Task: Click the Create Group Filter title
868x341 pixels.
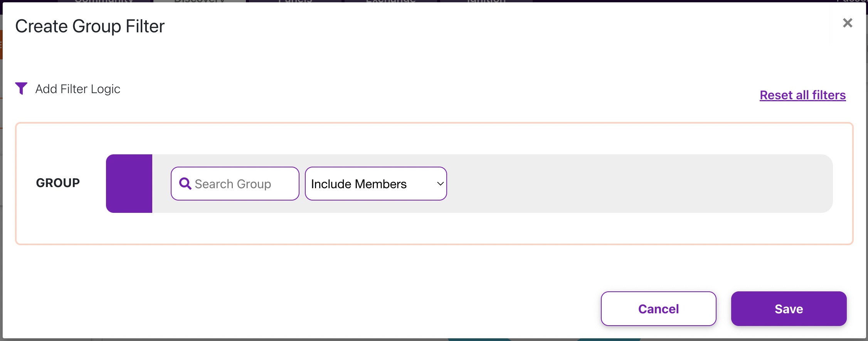Action: click(90, 26)
